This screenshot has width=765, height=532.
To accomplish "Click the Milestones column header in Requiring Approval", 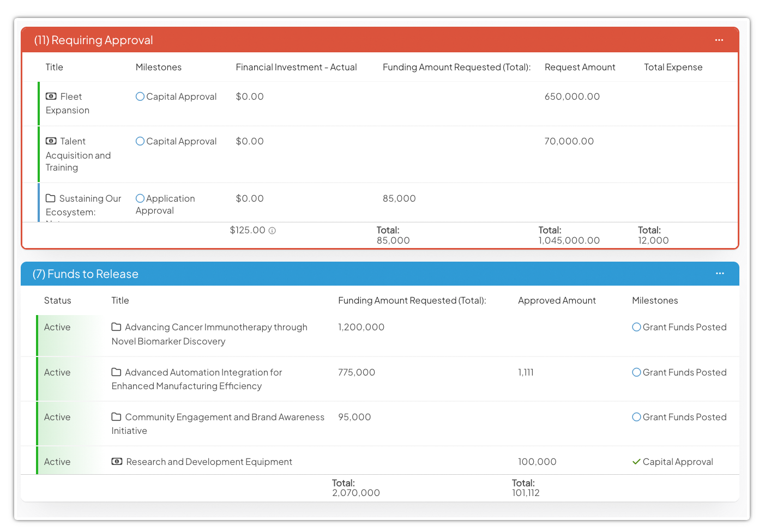I will tap(158, 67).
